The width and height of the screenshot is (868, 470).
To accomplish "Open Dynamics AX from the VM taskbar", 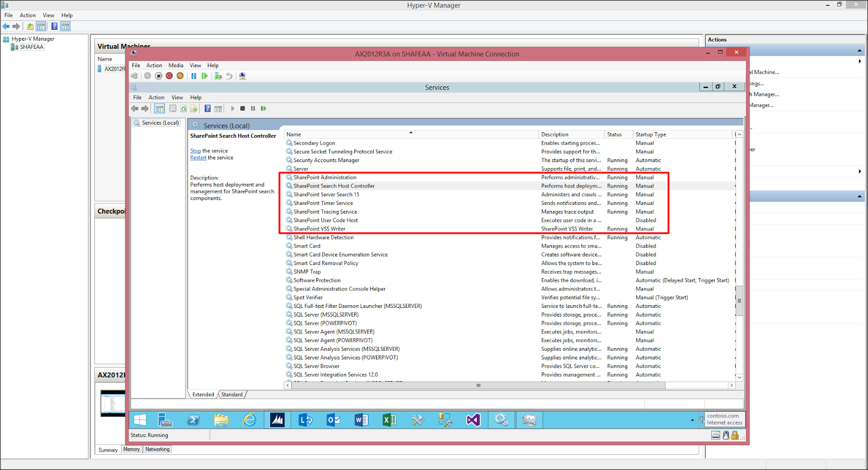I will pyautogui.click(x=277, y=420).
